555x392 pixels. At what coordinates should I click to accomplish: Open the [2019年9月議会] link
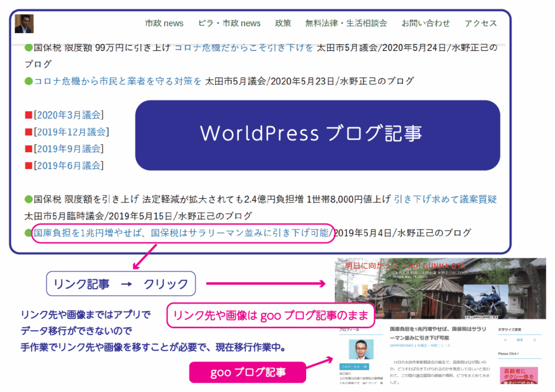click(x=69, y=149)
